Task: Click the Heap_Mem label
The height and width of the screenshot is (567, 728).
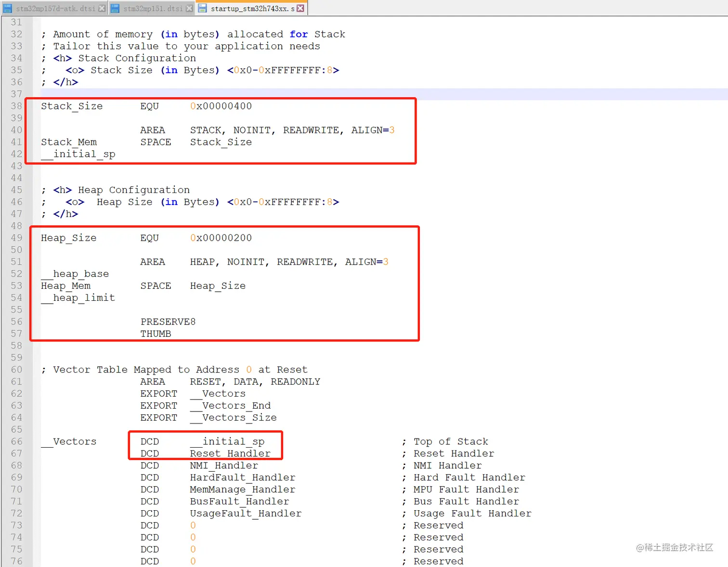Action: click(x=66, y=286)
